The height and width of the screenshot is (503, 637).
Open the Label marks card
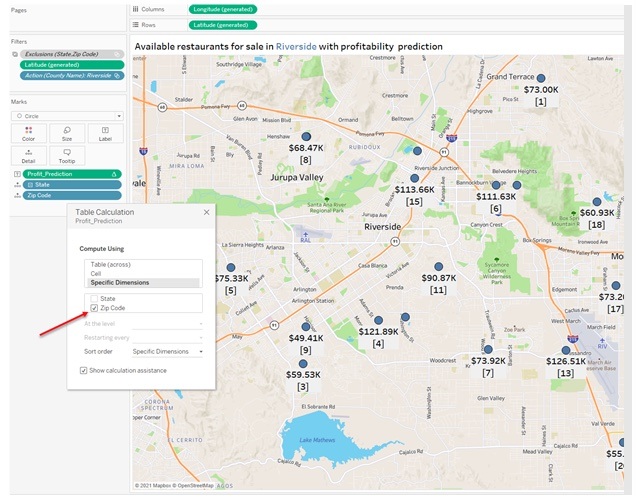(x=106, y=133)
